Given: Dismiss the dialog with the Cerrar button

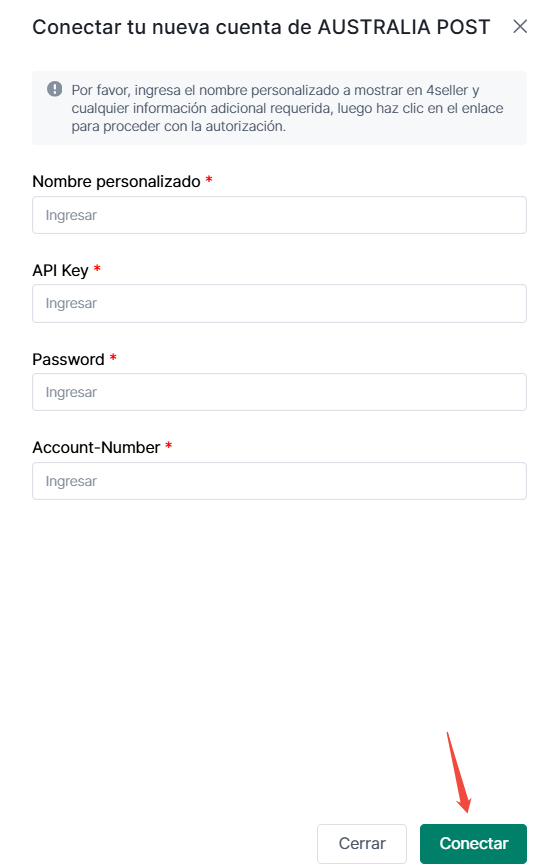Looking at the screenshot, I should coord(362,843).
